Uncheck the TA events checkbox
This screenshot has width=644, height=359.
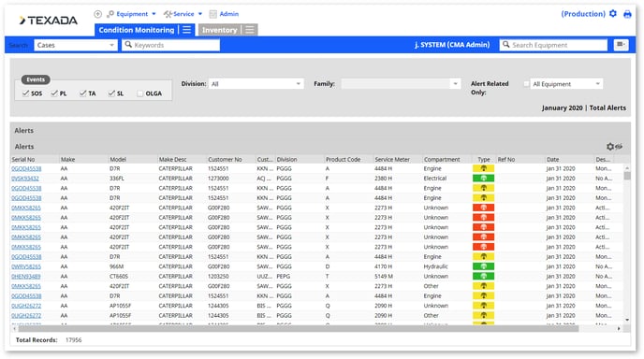pos(83,93)
